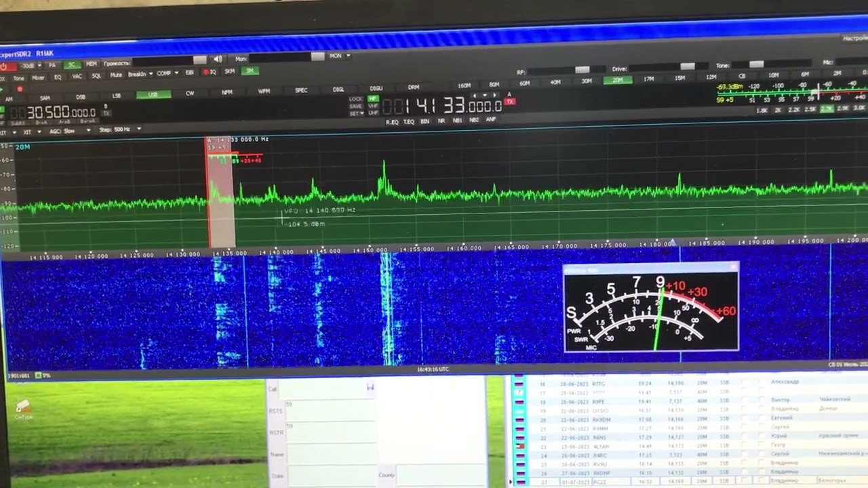
Task: Click the Mon level slider handle
Action: (317, 56)
